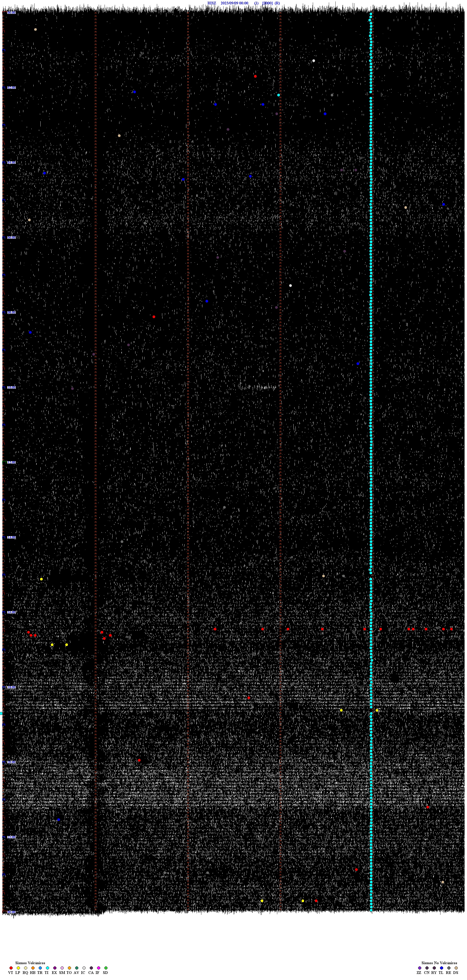This screenshot has width=467, height=980.
Task: Click the [2000] scale value in header
Action: [x=267, y=3]
